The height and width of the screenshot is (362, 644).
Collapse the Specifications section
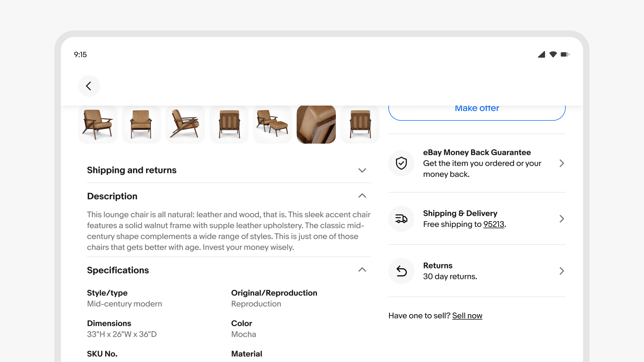pyautogui.click(x=362, y=270)
